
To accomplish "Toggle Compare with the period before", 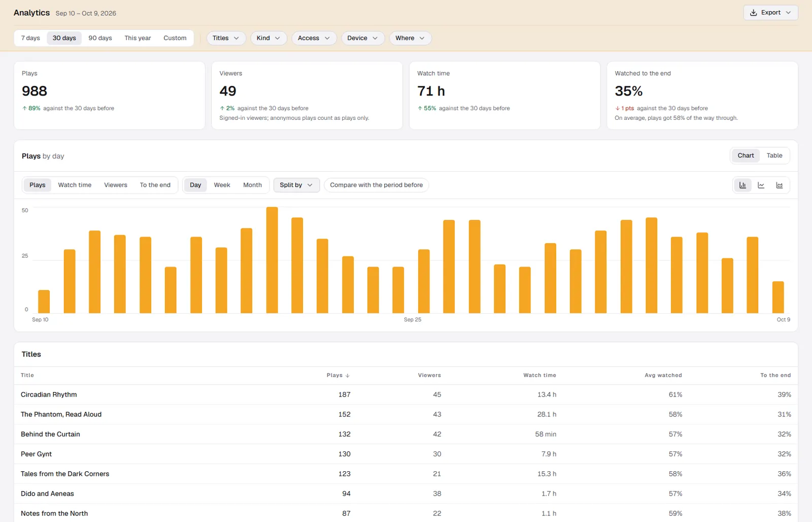I will [376, 185].
